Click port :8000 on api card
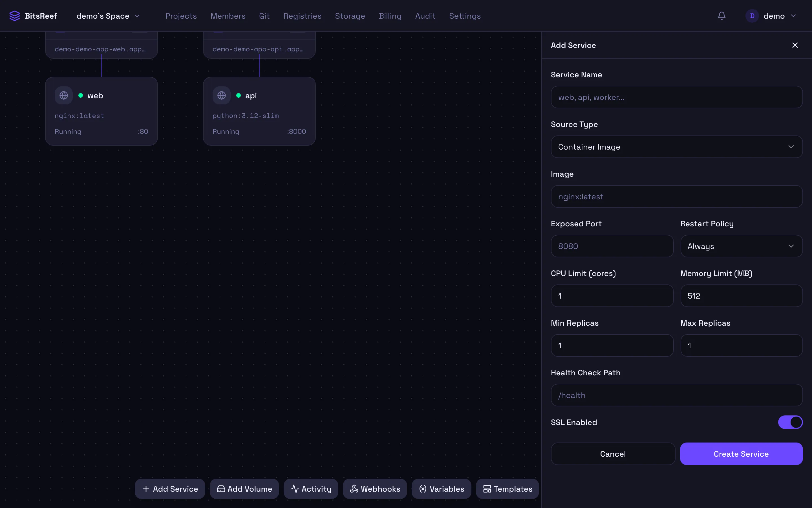 pyautogui.click(x=296, y=131)
